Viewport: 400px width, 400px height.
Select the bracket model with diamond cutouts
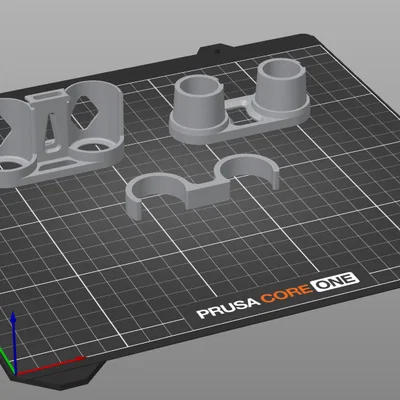pyautogui.click(x=62, y=133)
